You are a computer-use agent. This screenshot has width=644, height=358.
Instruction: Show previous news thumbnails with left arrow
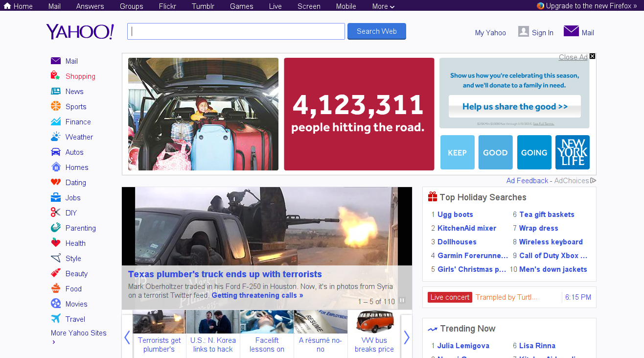127,337
